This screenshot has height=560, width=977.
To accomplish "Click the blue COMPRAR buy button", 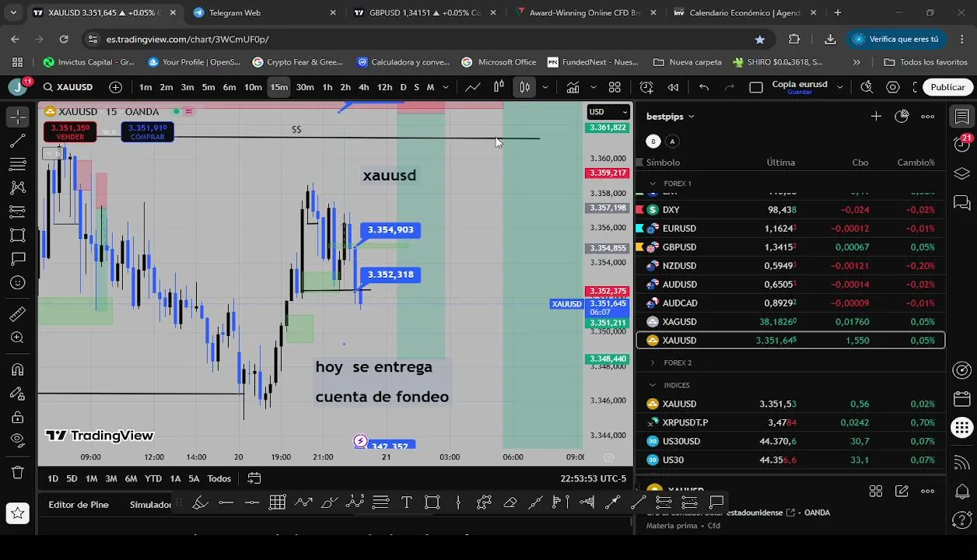I will [x=148, y=132].
